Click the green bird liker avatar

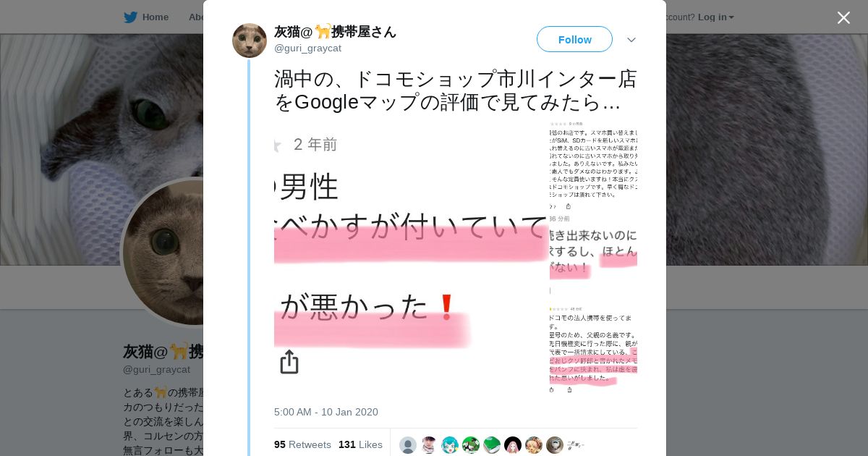coord(492,445)
